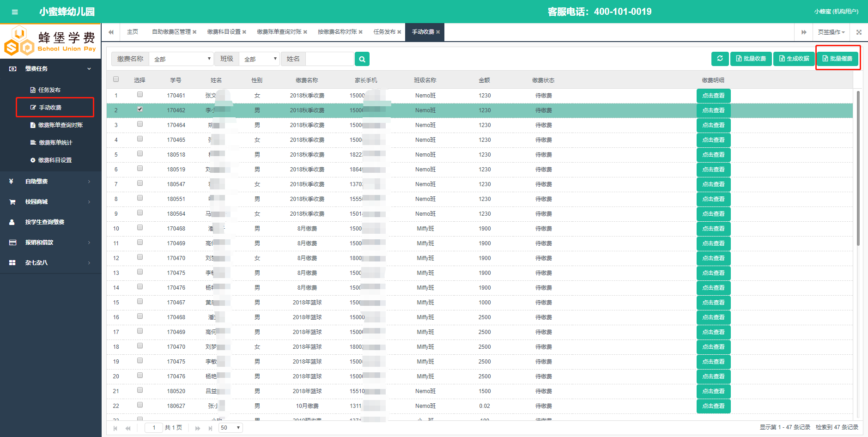Check the box for student 170461
This screenshot has height=437, width=868.
click(x=140, y=95)
